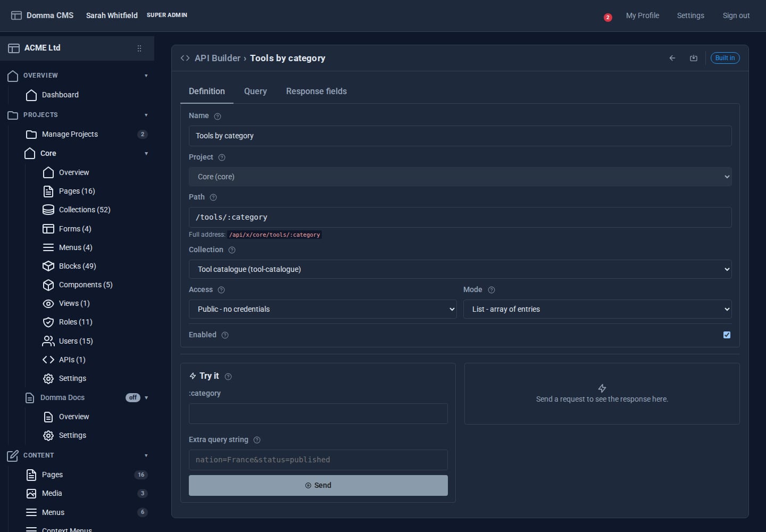Select the Definition tab

pyautogui.click(x=207, y=92)
